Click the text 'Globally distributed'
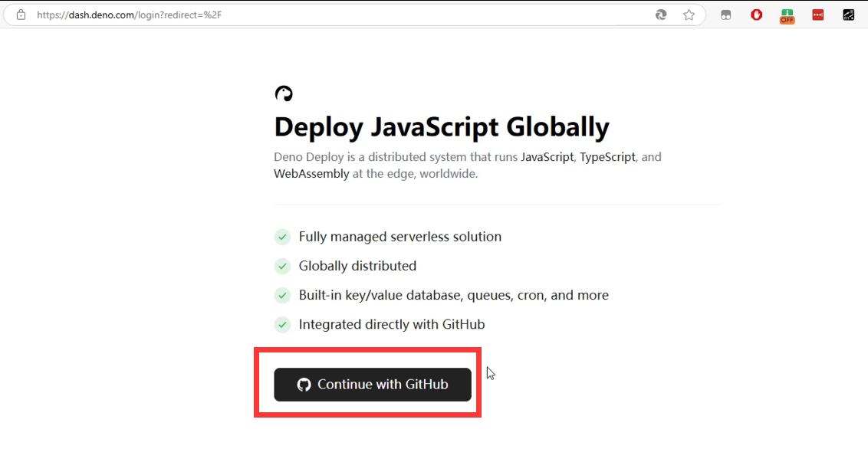Screen dimensions: 868x449 (x=357, y=266)
